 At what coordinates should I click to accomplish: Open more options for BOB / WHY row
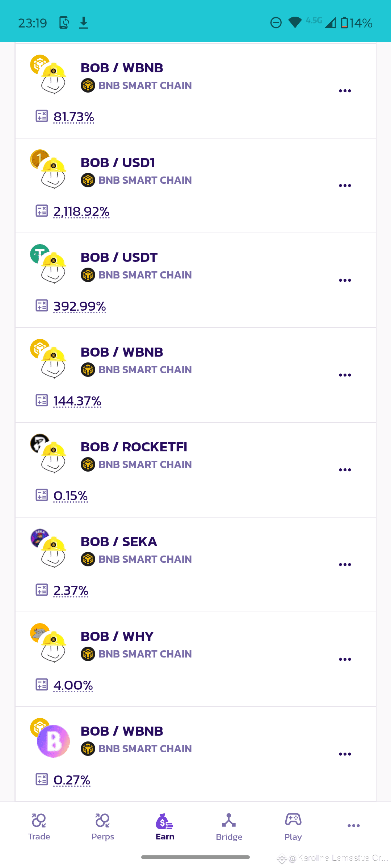[x=345, y=659]
